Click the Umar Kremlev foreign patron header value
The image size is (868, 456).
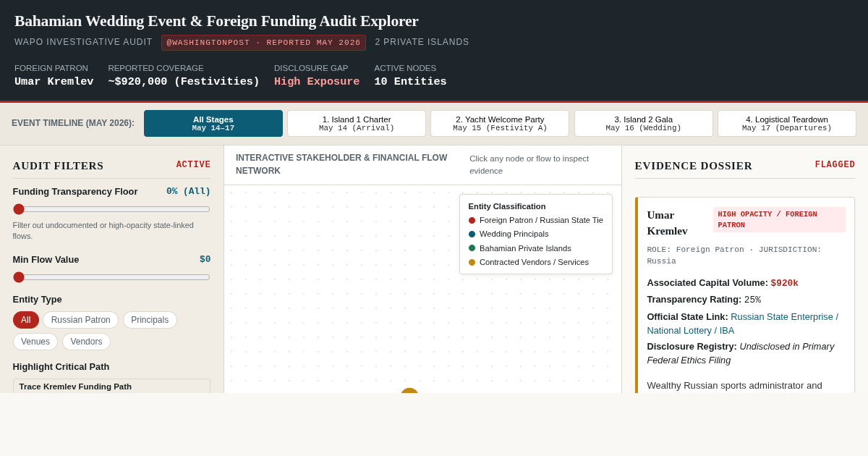coord(54,82)
